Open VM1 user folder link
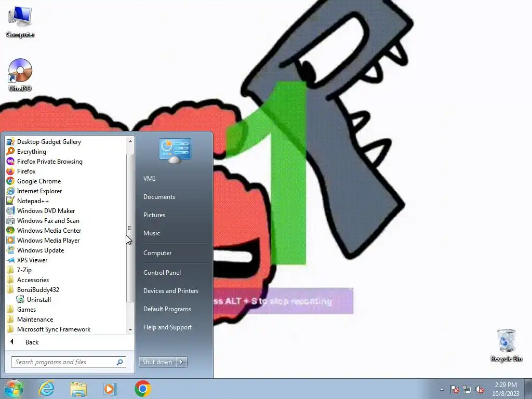 (x=149, y=179)
